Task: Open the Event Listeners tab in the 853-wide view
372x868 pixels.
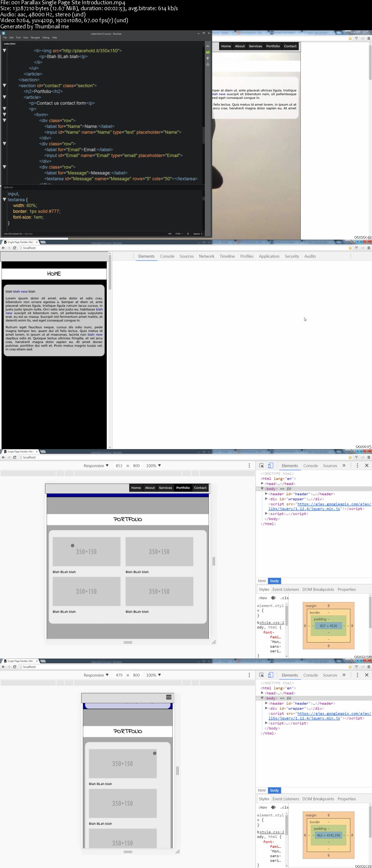Action: coord(286,589)
